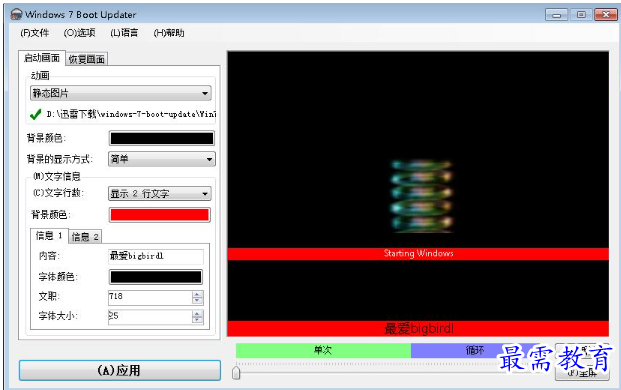The width and height of the screenshot is (621, 390).
Task: Click the boot animation preview screen
Action: 418,194
